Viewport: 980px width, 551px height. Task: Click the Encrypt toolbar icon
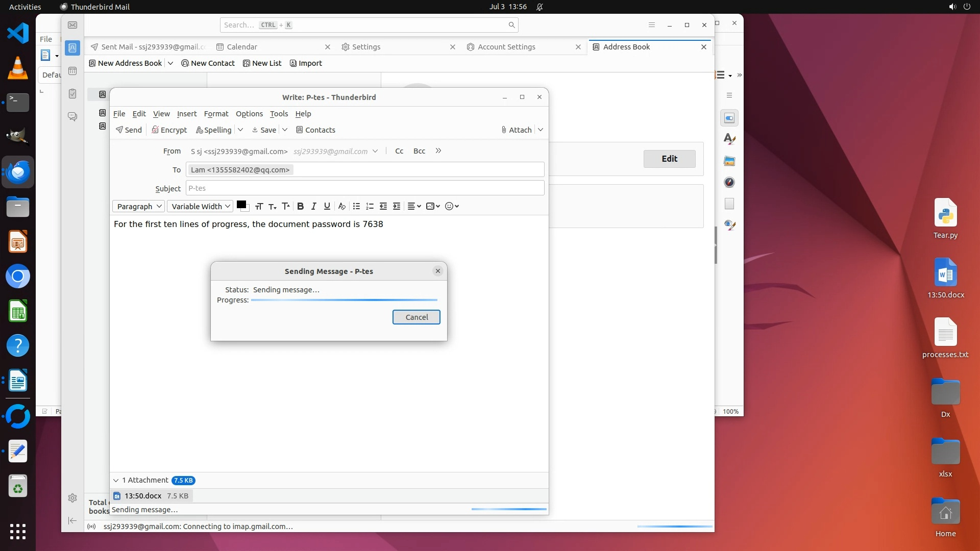(x=169, y=130)
